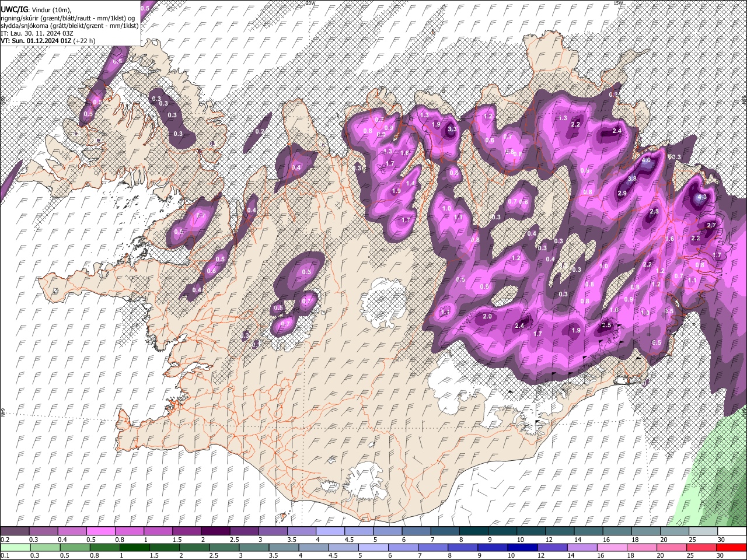
Task: Select the 3.8 value label on the map
Action: (x=632, y=179)
